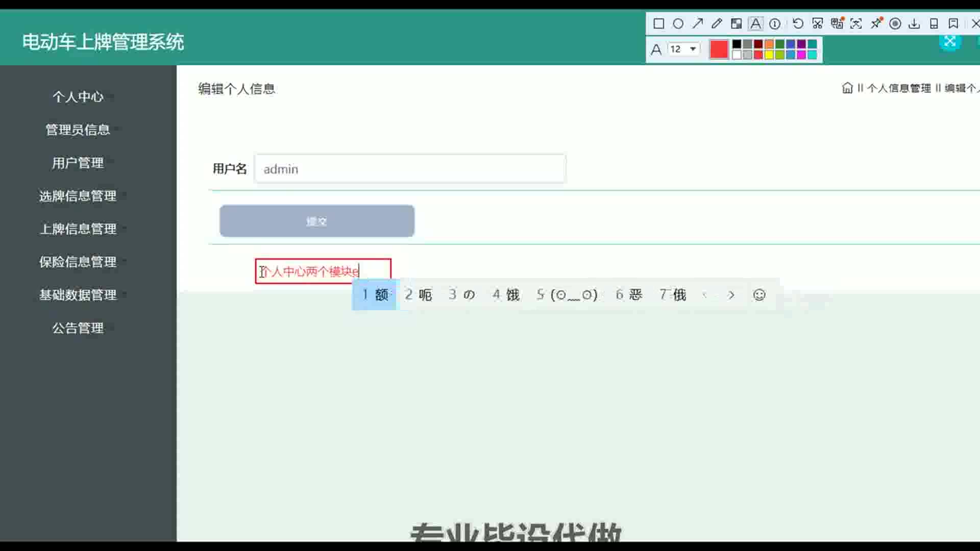The image size is (980, 551).
Task: Pick the yellow color swatch
Action: click(769, 55)
